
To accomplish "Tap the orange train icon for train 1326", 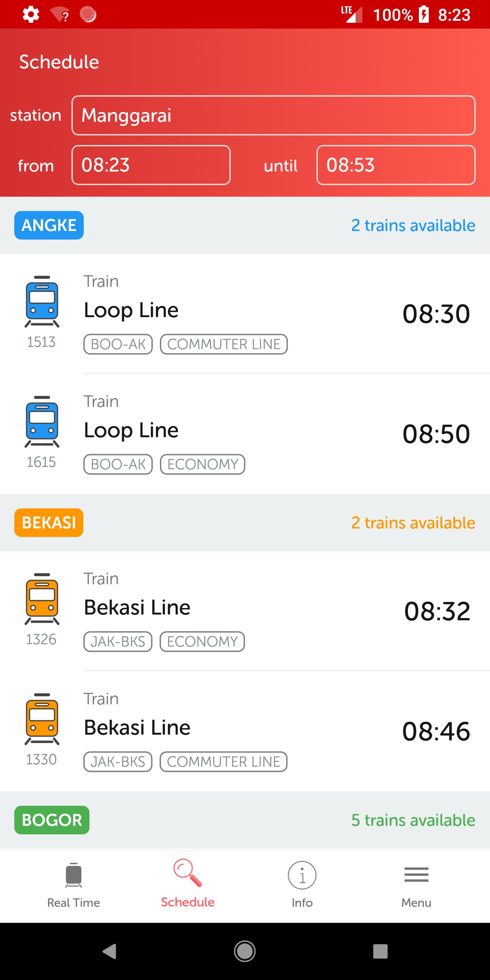I will (42, 599).
